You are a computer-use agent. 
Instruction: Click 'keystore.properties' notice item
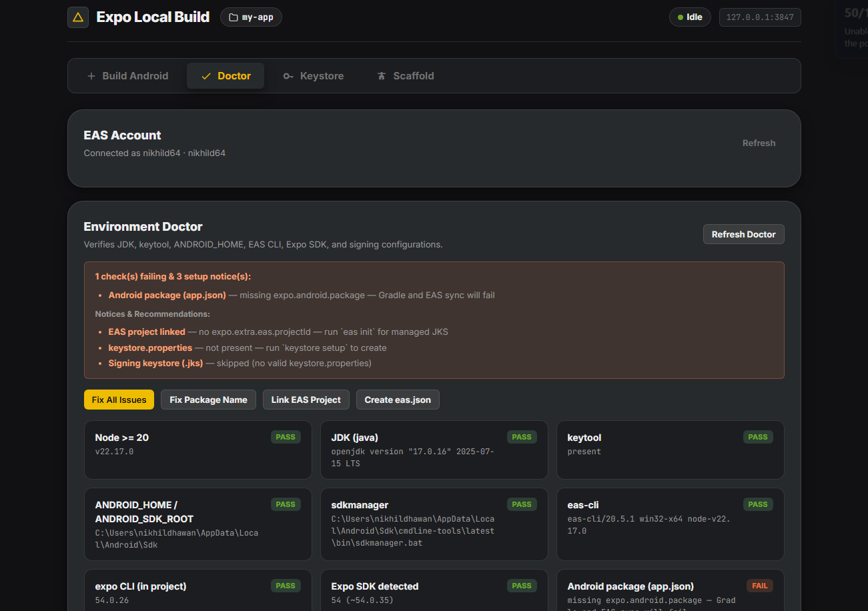pyautogui.click(x=150, y=348)
